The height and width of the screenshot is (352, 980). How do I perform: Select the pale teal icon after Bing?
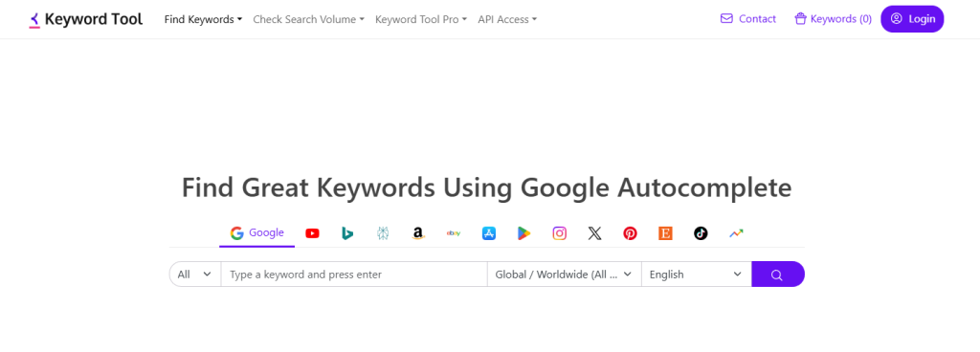383,233
